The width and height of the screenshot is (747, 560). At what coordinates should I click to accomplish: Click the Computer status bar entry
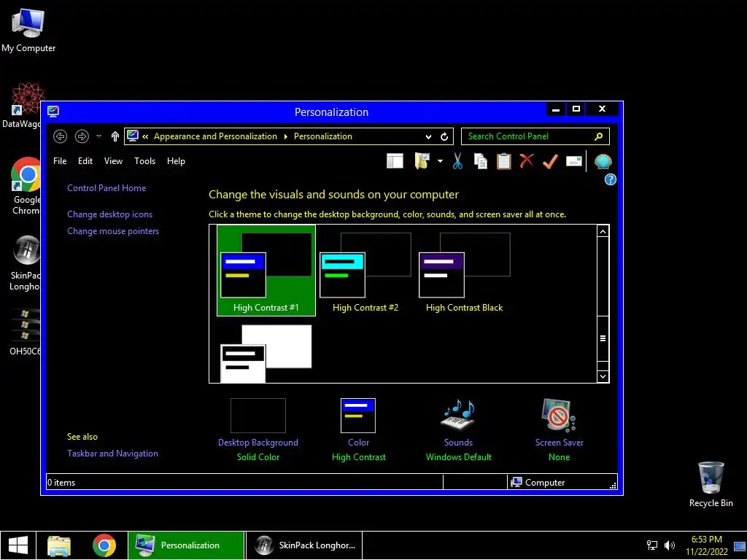[x=538, y=483]
